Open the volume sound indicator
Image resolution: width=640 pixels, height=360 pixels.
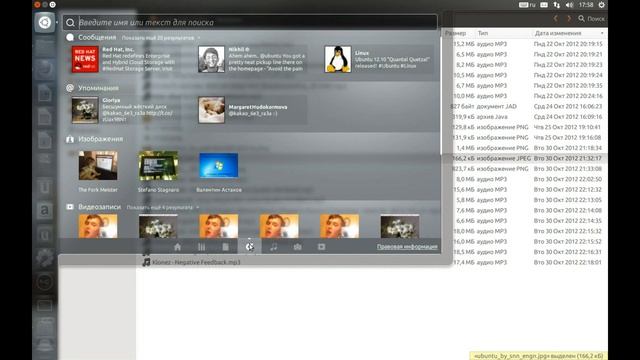(x=569, y=5)
